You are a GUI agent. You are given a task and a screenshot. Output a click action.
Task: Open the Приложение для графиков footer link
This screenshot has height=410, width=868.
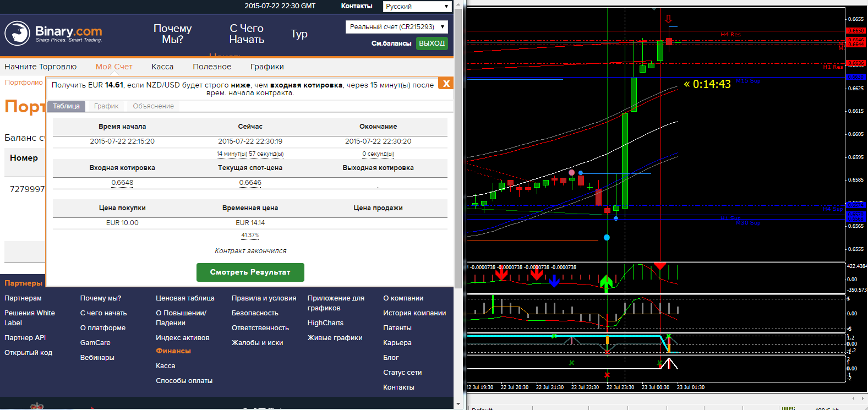pyautogui.click(x=336, y=303)
